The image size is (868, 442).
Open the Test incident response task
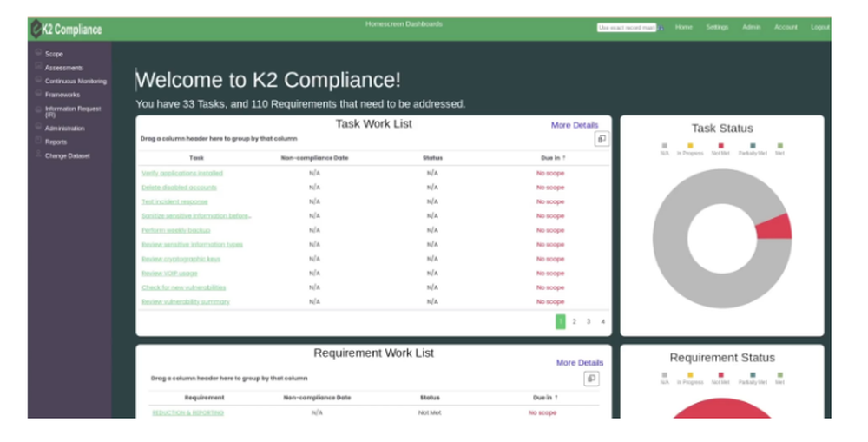coord(175,201)
